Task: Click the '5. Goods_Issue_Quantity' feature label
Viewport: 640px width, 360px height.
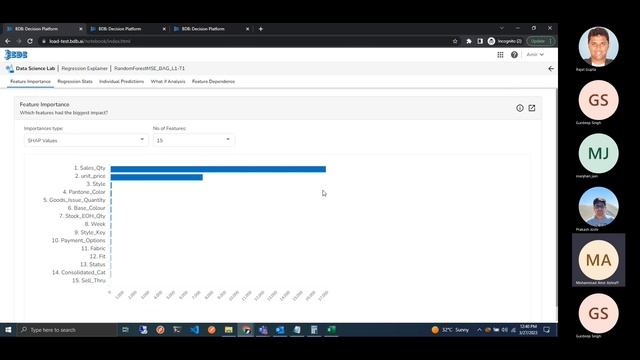Action: click(74, 200)
